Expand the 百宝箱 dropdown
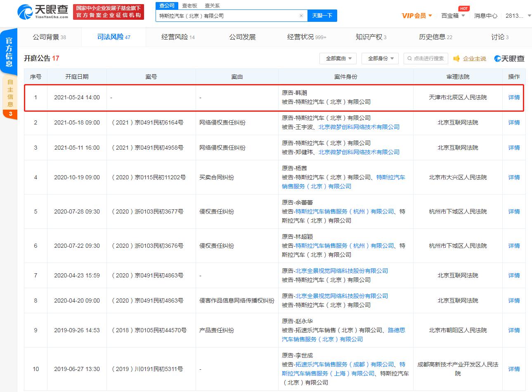This screenshot has width=532, height=392. [x=453, y=16]
